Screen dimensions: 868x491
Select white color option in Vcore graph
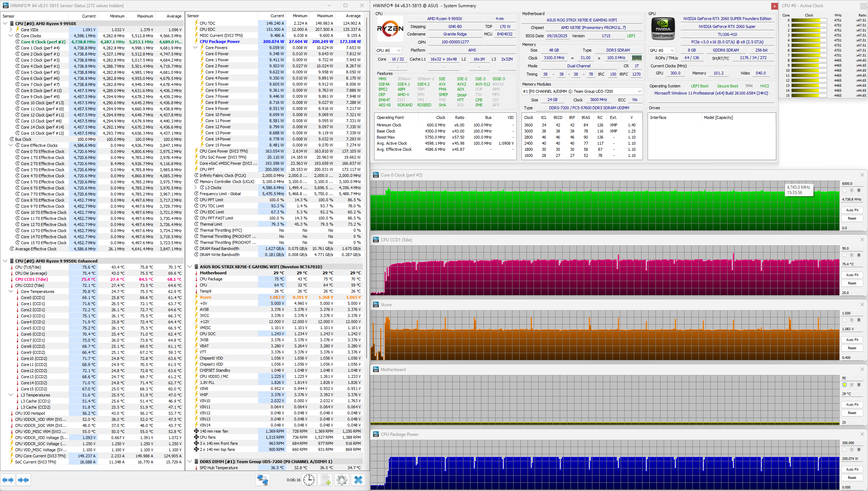click(844, 320)
